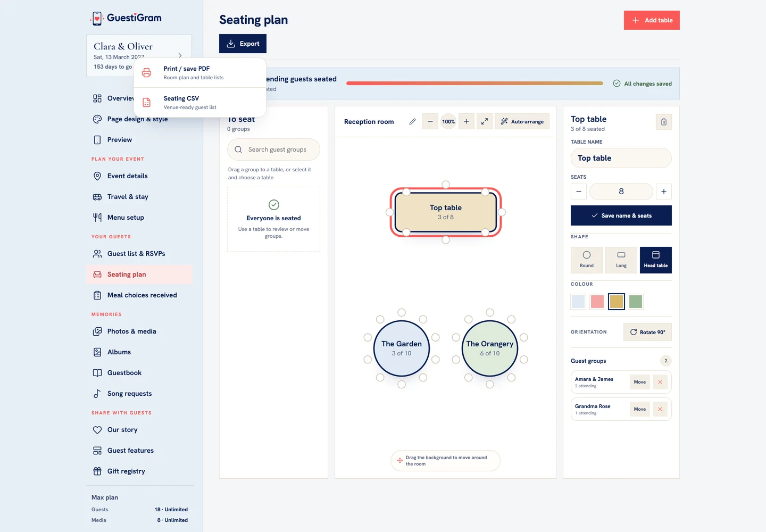Pick the green colour swatch
The height and width of the screenshot is (532, 766).
click(636, 302)
